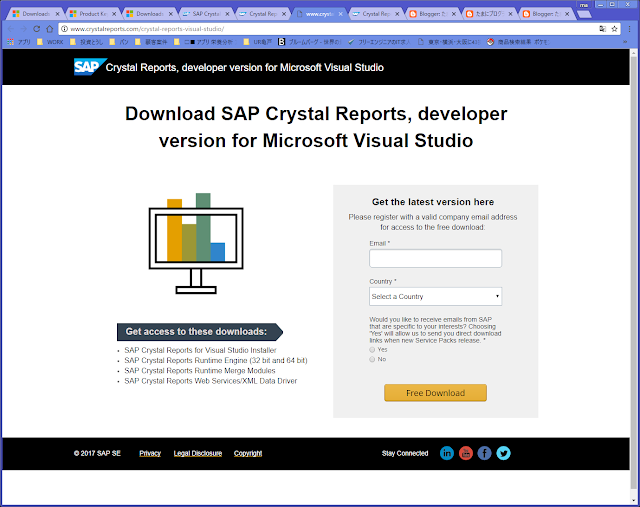640x507 pixels.
Task: Open the アプリ apps shortcut icon
Action: tap(19, 42)
